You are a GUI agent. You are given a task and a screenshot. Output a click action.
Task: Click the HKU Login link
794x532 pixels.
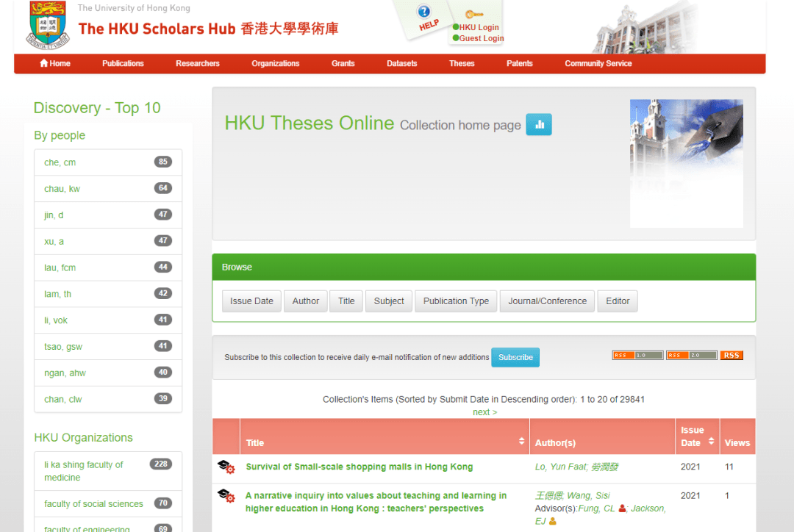pyautogui.click(x=479, y=27)
